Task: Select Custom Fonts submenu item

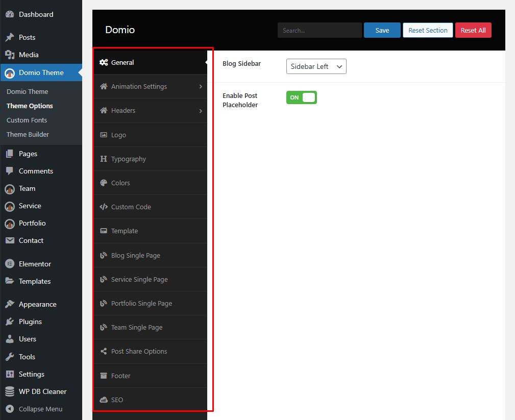Action: [x=27, y=120]
